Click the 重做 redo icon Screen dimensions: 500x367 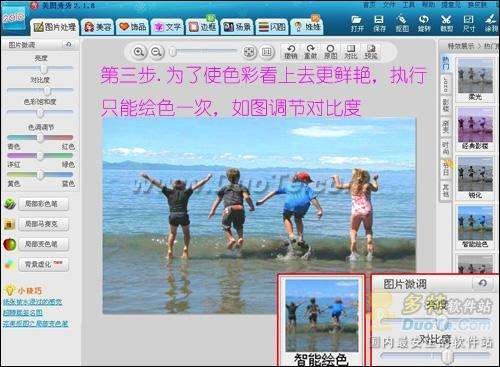(x=310, y=52)
